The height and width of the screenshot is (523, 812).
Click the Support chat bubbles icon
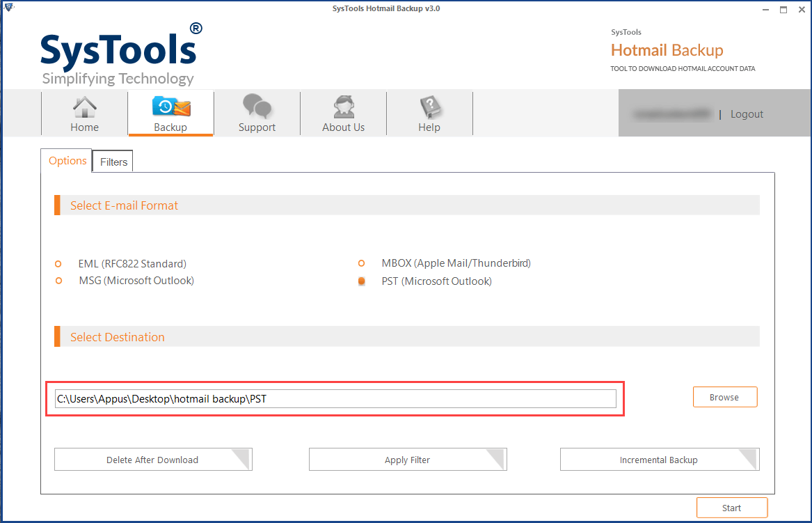(257, 107)
